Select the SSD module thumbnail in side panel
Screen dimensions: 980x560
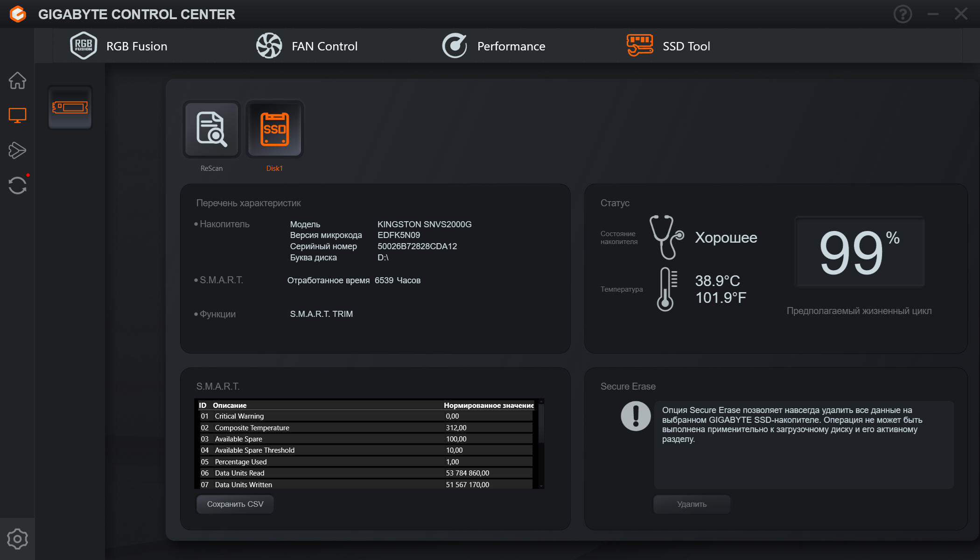point(70,108)
